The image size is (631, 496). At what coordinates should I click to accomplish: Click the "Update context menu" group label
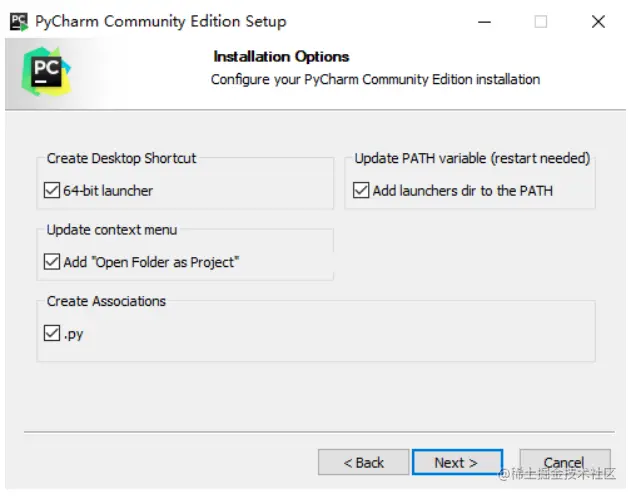(x=111, y=230)
